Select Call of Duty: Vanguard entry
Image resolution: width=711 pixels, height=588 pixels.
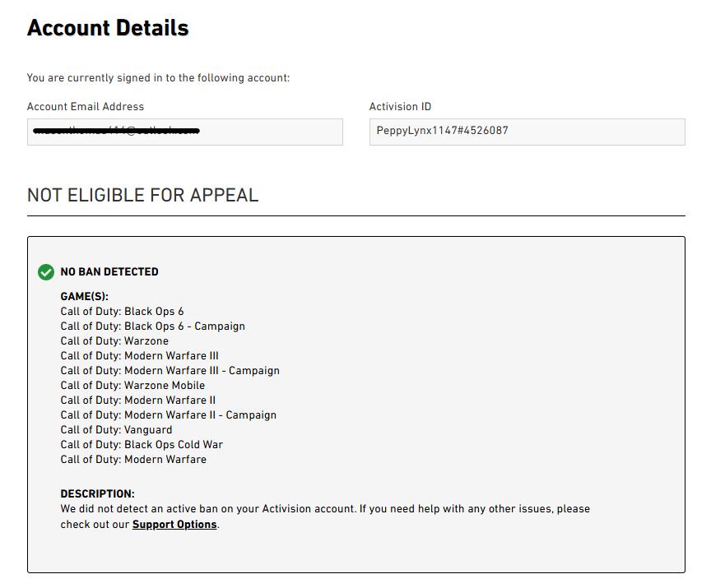pos(116,430)
